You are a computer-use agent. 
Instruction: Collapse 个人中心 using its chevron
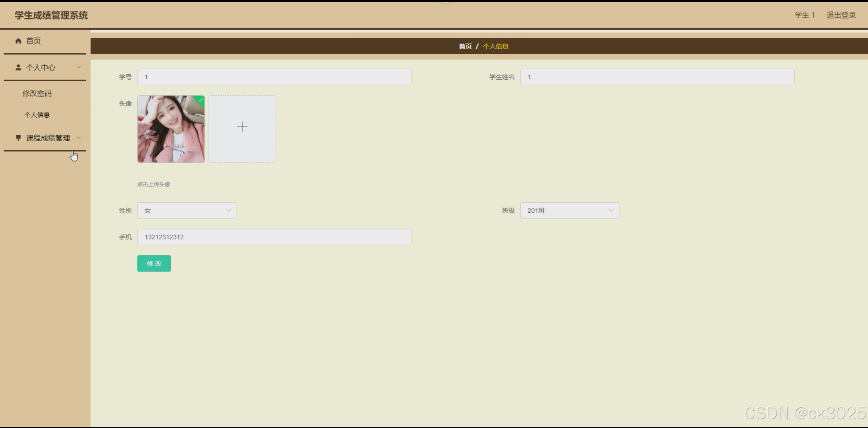click(79, 67)
